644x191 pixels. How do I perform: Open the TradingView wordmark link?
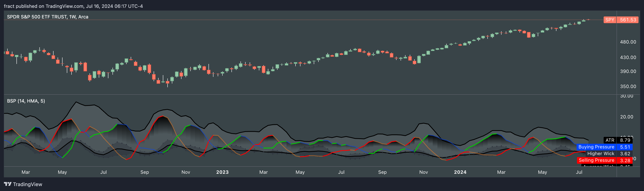click(x=27, y=184)
